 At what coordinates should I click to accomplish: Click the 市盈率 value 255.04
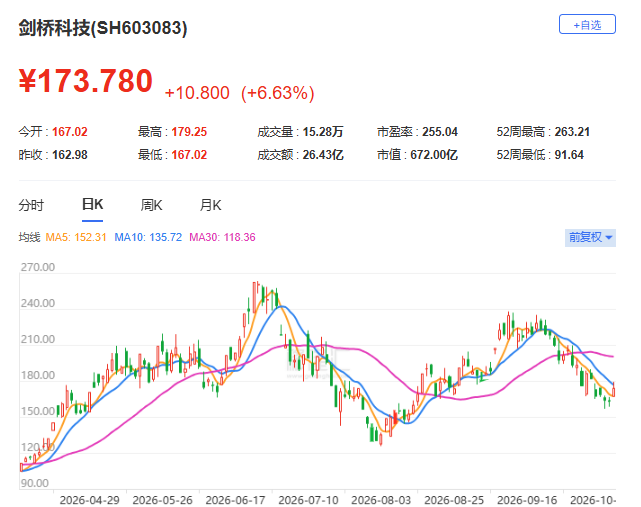tap(440, 132)
